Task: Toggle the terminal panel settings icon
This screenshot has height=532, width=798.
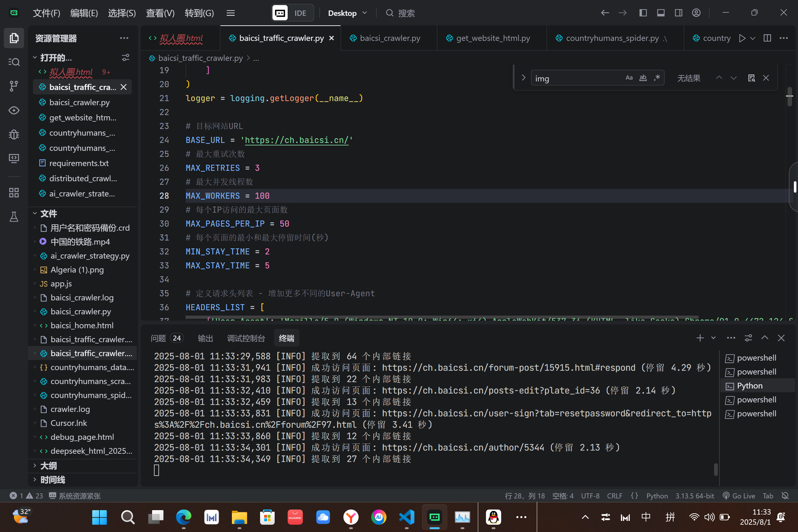Action: click(748, 338)
